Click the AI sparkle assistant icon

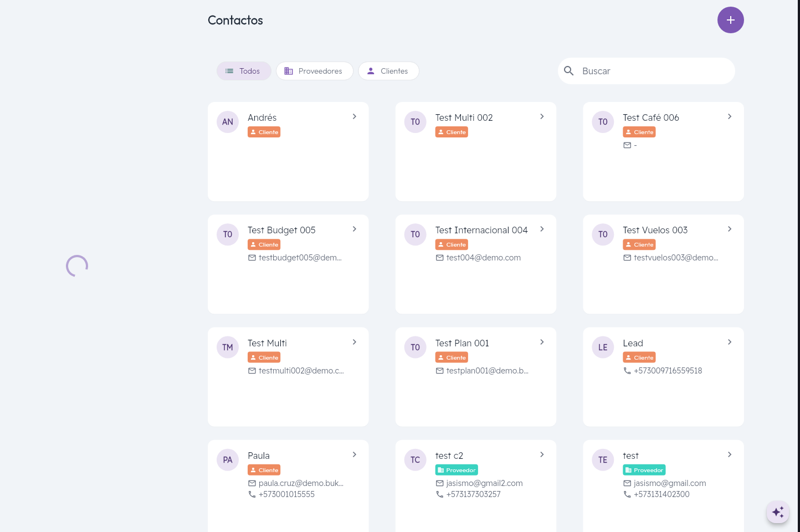(x=778, y=511)
